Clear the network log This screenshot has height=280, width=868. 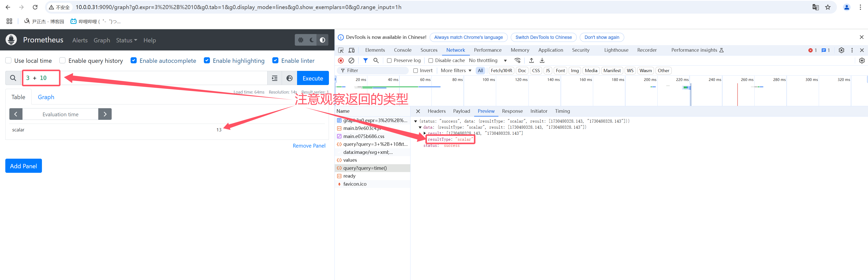point(351,61)
